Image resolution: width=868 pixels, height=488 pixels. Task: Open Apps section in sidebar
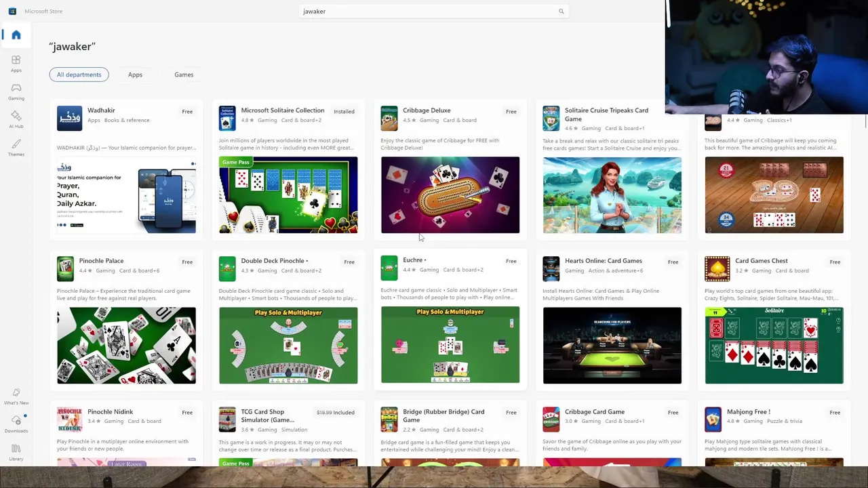16,63
